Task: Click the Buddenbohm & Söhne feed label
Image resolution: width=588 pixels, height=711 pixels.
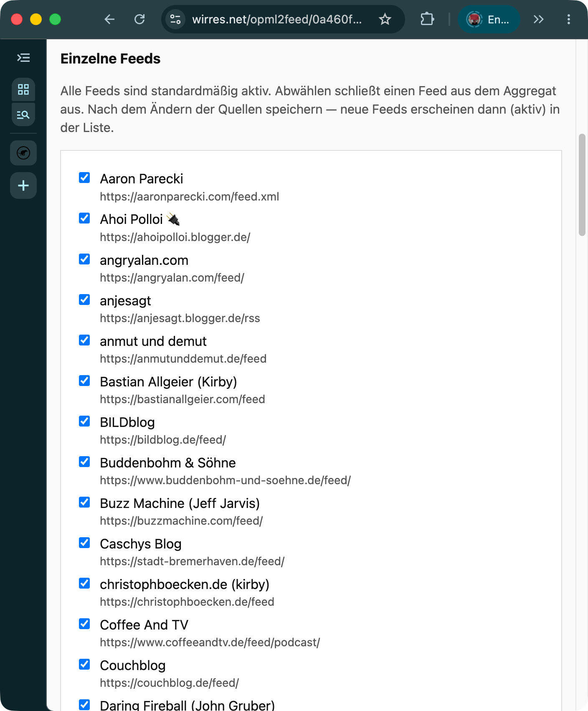Action: click(168, 463)
